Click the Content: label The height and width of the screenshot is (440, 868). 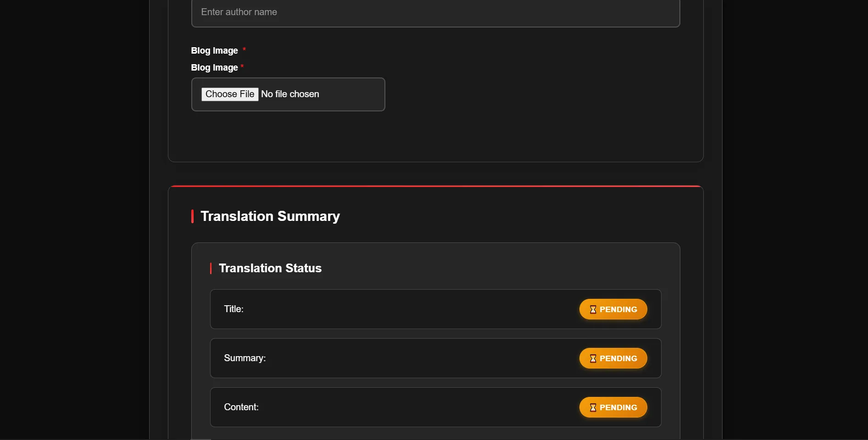pos(241,407)
